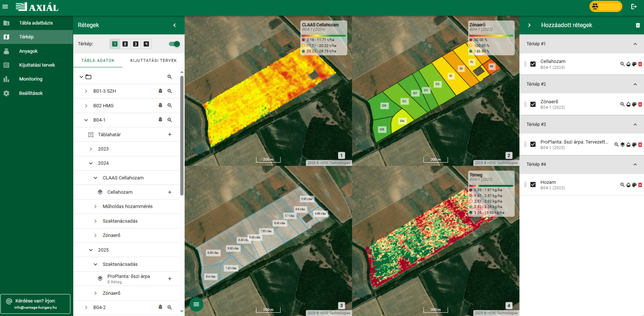The width and height of the screenshot is (644, 316).
Task: Click the layer tree scrollbar
Action: pyautogui.click(x=182, y=135)
